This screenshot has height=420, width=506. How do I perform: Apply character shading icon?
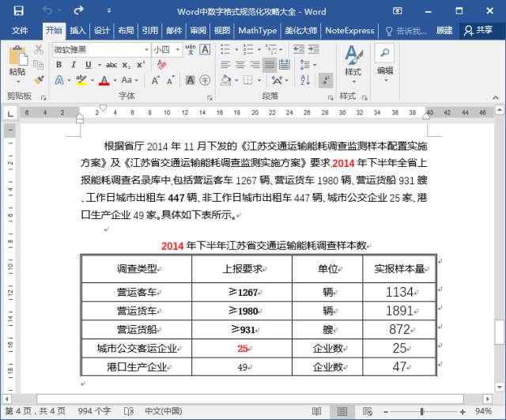coord(190,80)
